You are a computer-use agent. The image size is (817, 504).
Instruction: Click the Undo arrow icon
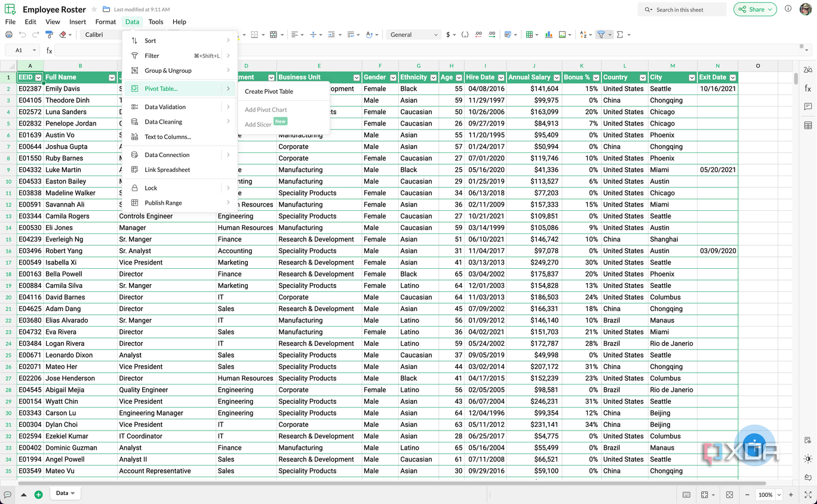tap(23, 35)
